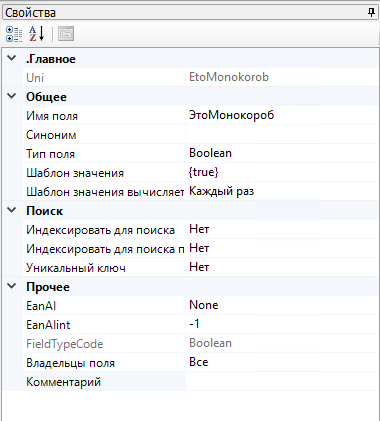The image size is (380, 421).
Task: Edit the Шаблон значения {true} field
Action: (x=282, y=172)
